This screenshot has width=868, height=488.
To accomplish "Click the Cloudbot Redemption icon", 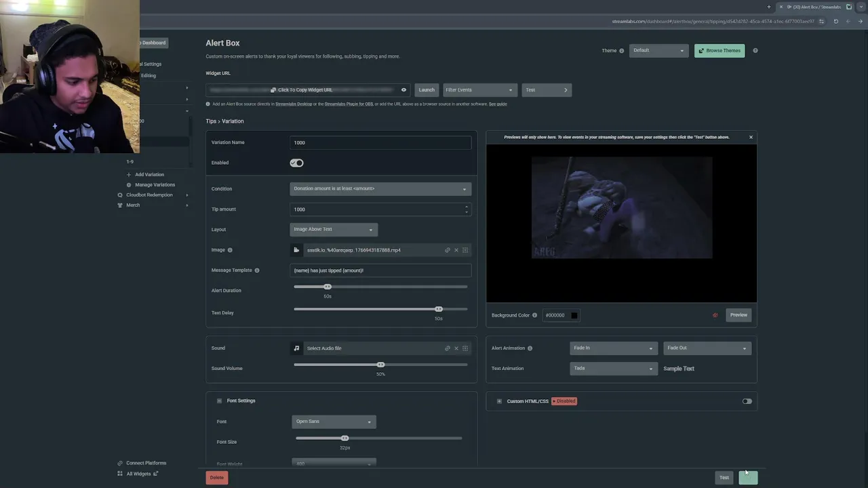I will (120, 195).
